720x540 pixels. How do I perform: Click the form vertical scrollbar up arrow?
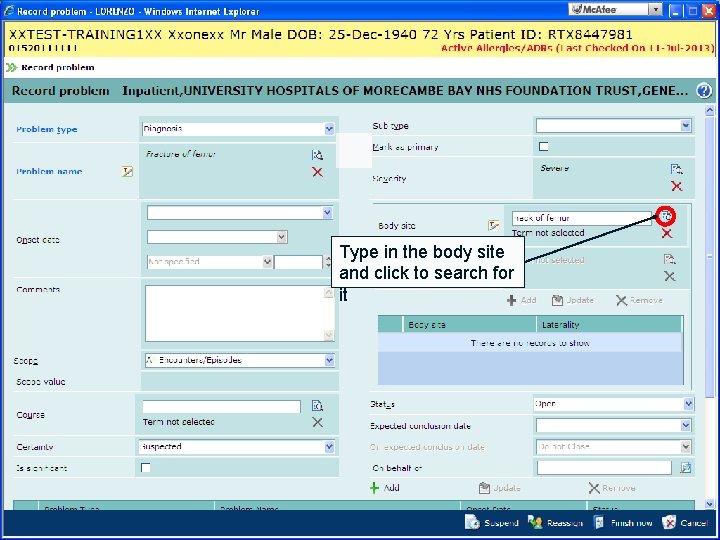(709, 111)
